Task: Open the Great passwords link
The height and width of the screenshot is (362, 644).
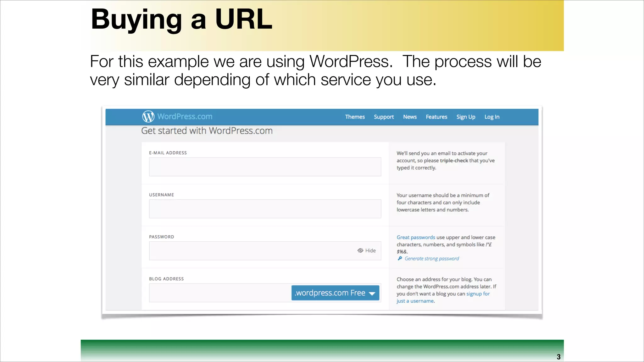Action: [x=416, y=237]
